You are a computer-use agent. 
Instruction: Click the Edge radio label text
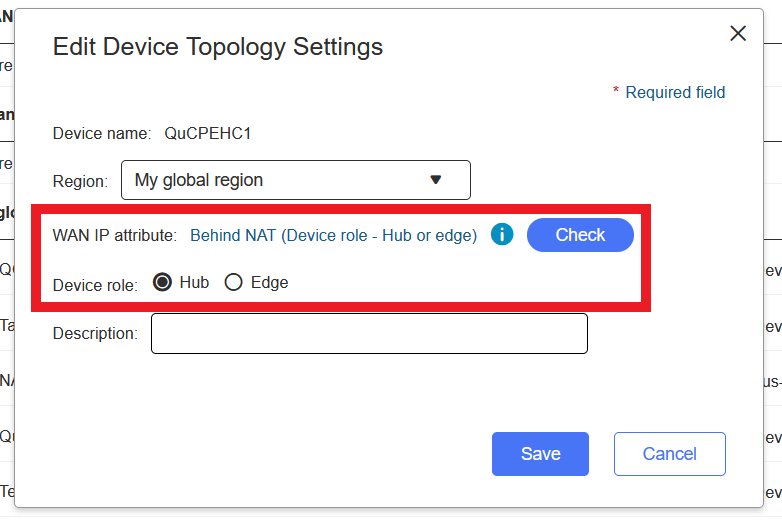coord(269,283)
